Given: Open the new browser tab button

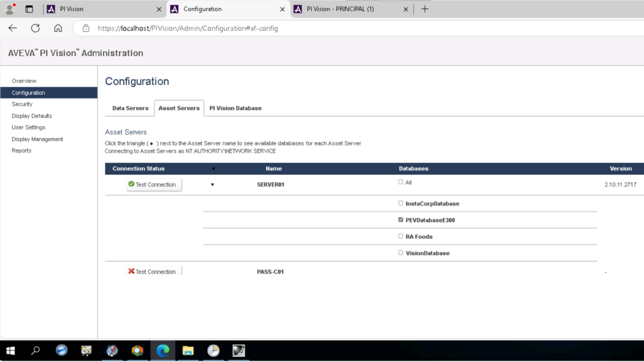Looking at the screenshot, I should point(424,9).
